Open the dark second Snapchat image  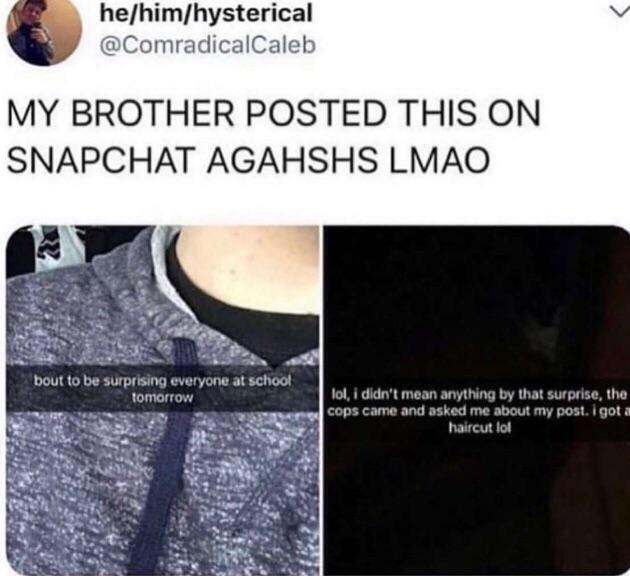point(477,400)
